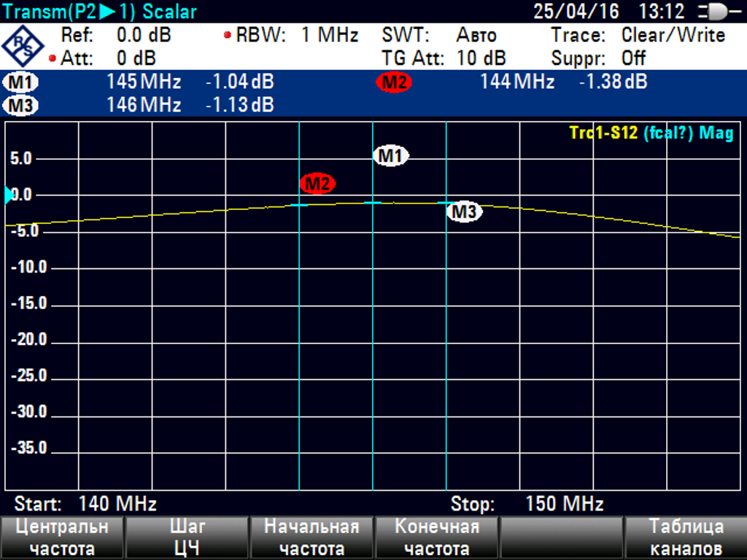Image resolution: width=747 pixels, height=560 pixels.
Task: Click the Rohde & Schwarz logo icon
Action: click(x=23, y=46)
